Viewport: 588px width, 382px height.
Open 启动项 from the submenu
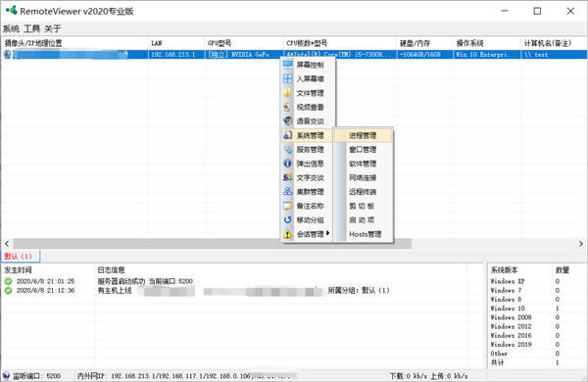pos(363,219)
